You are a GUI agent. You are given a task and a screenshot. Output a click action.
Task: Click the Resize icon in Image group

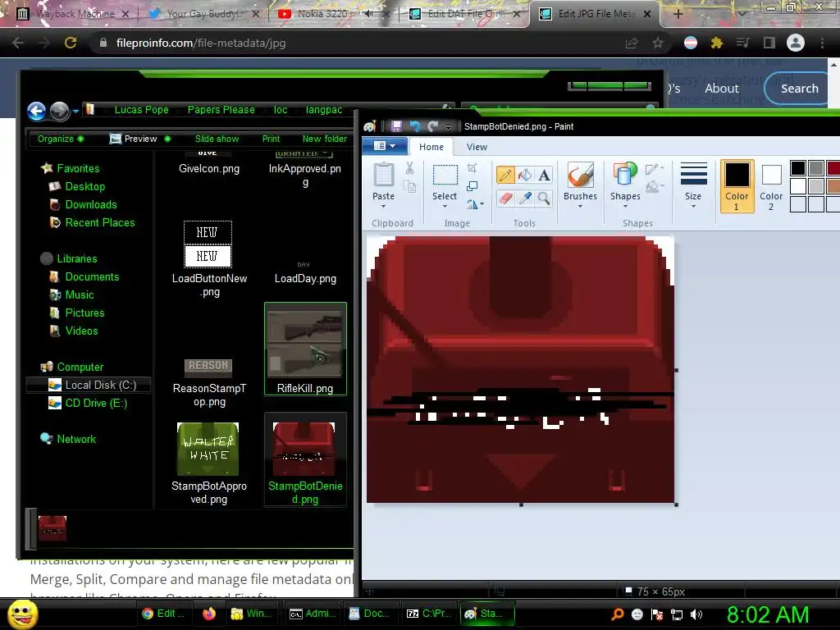pos(472,186)
